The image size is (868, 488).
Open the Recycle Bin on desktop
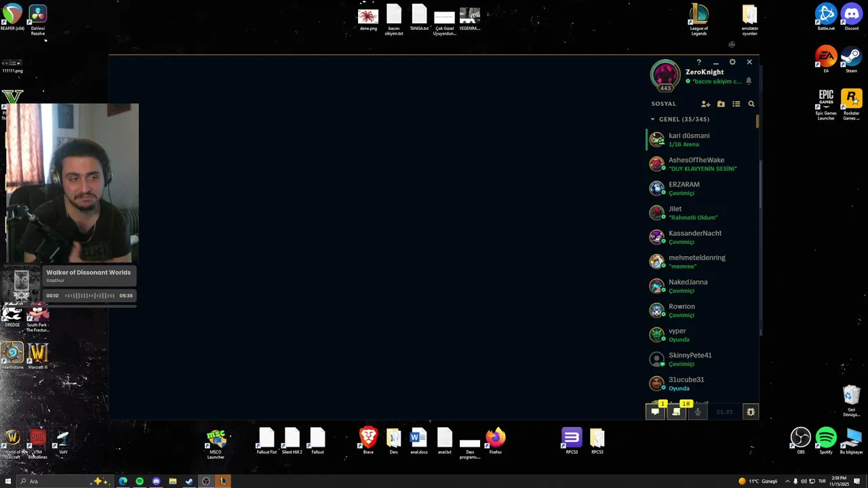(852, 401)
